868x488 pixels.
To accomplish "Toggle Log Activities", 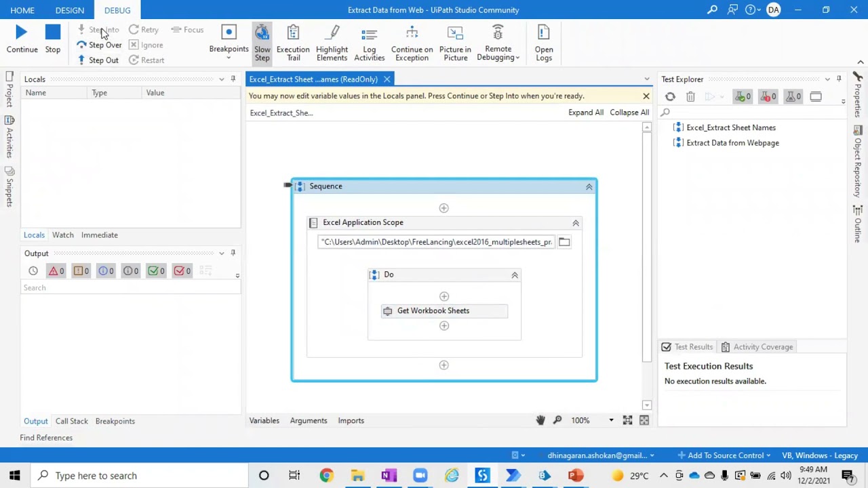I will click(369, 42).
